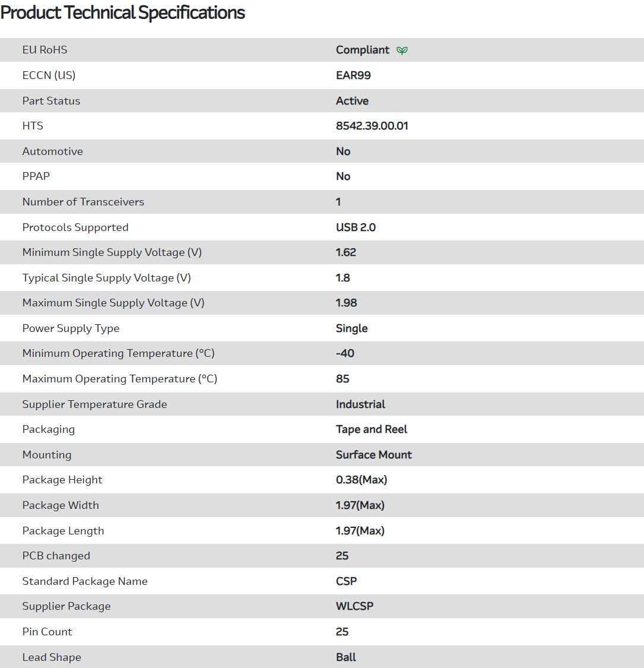
Task: Select the 1.62 minimum supply voltage value
Action: pyautogui.click(x=345, y=252)
